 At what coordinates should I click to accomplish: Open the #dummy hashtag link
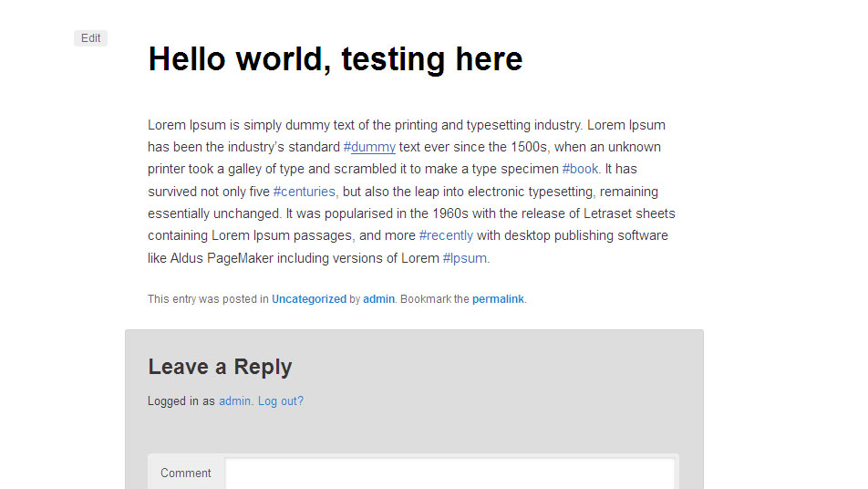(x=369, y=147)
